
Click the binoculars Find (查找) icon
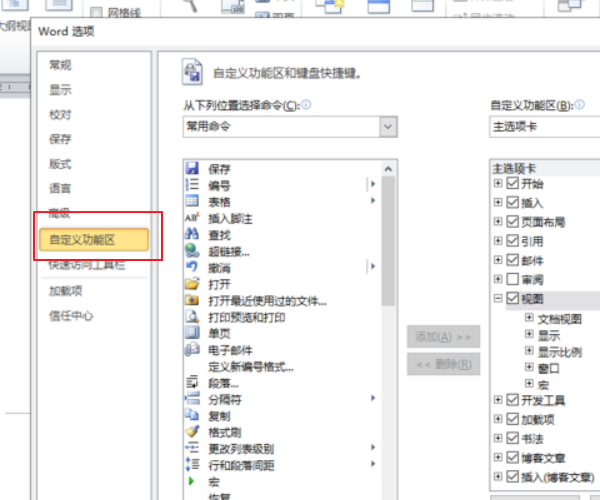click(x=192, y=233)
